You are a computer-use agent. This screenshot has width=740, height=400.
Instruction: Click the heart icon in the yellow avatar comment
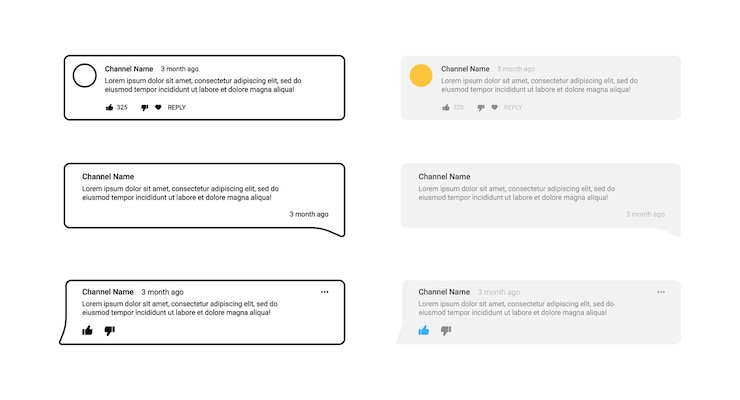(x=494, y=108)
